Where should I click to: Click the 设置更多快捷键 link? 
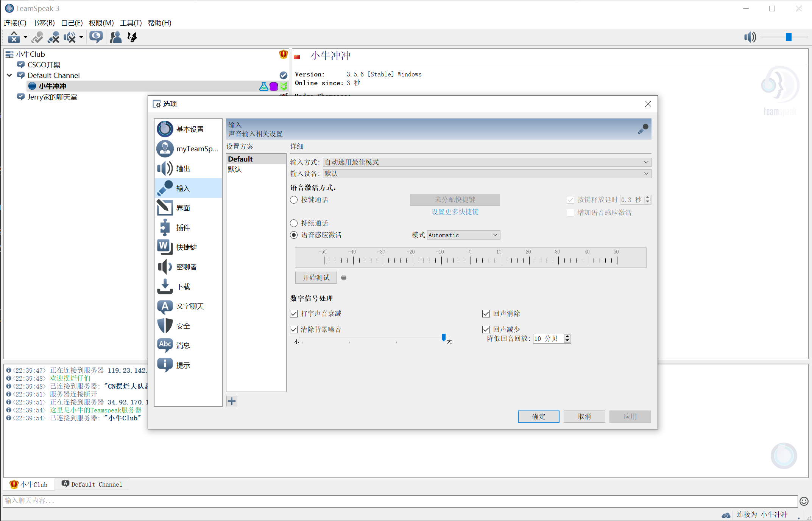[455, 212]
